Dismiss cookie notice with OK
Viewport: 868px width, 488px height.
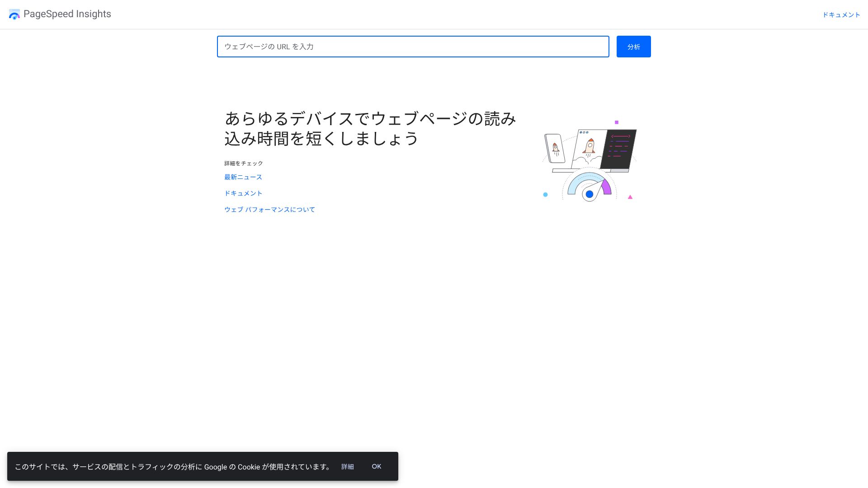coord(376,466)
